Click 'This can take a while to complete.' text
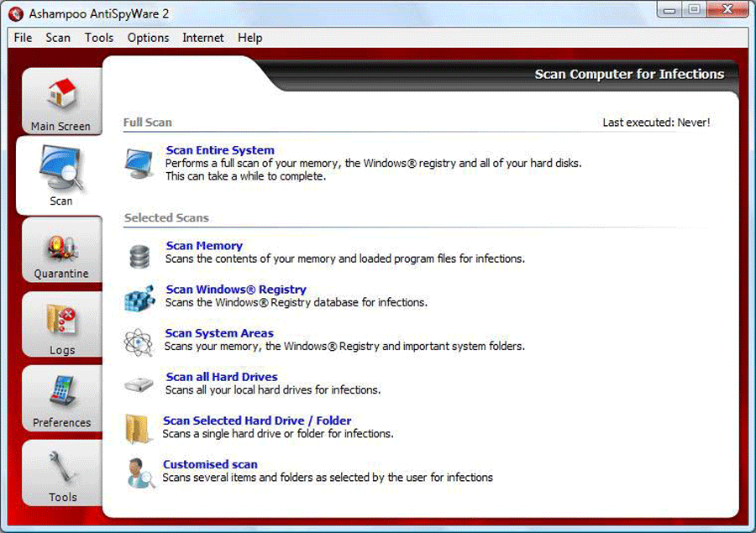Image resolution: width=756 pixels, height=533 pixels. click(246, 176)
